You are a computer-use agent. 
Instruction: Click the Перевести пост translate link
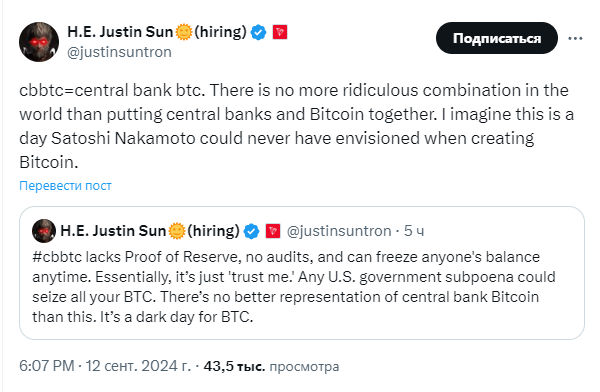pyautogui.click(x=65, y=186)
